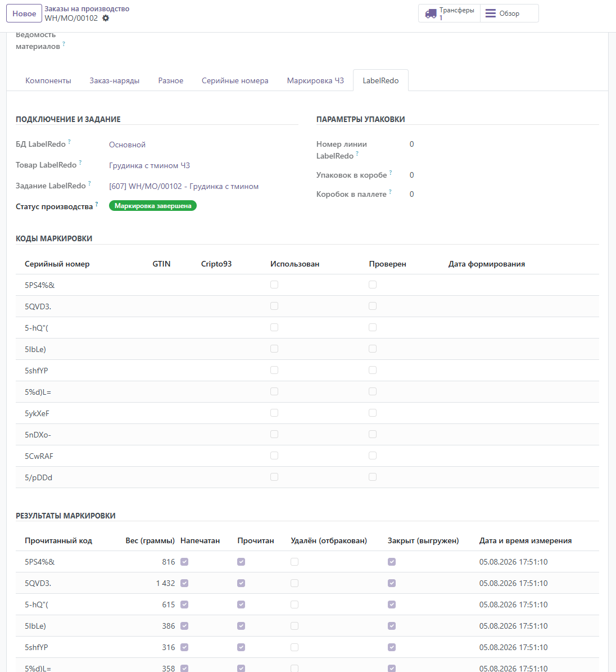
Task: Toggle Удалён checkbox in 816 gram result row
Action: pos(295,562)
